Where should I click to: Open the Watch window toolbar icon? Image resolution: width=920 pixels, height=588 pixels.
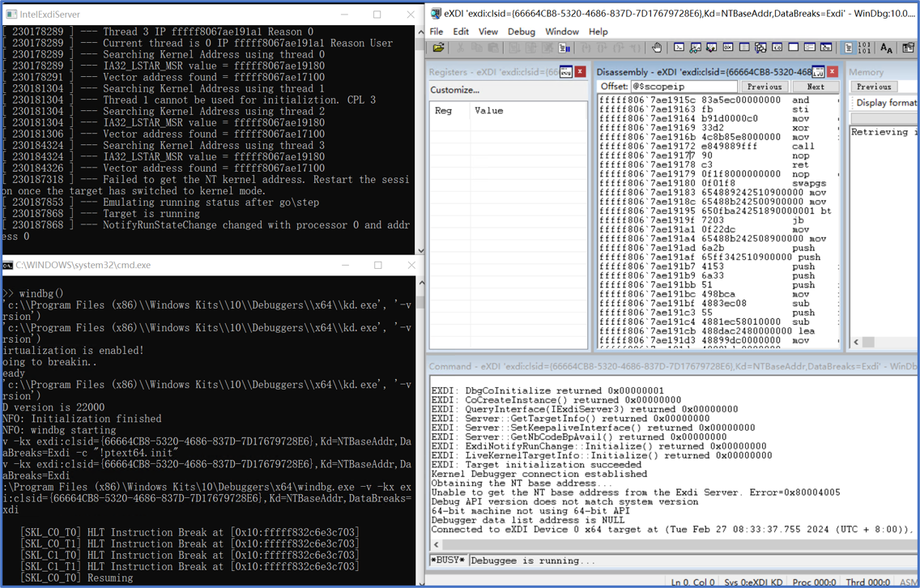[695, 49]
